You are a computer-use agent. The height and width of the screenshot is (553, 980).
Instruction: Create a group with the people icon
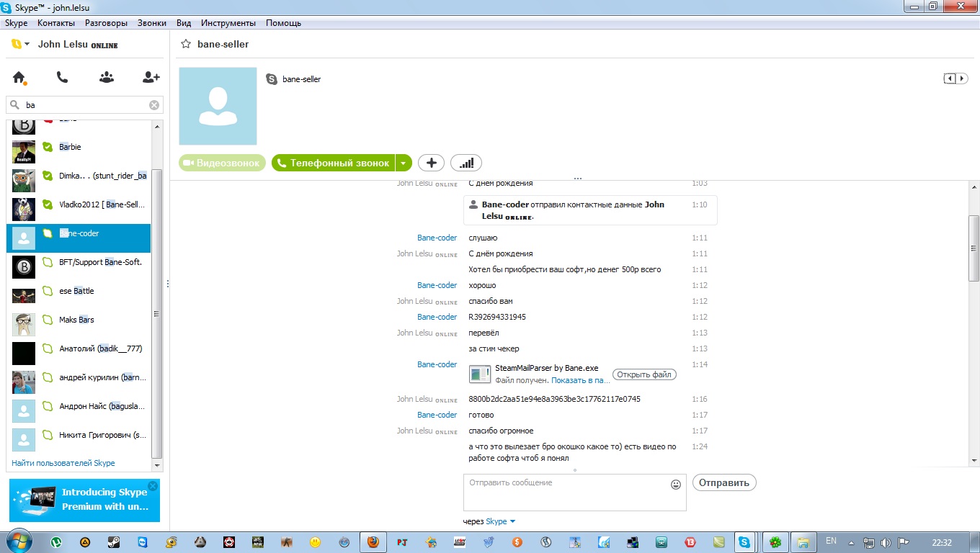(107, 78)
